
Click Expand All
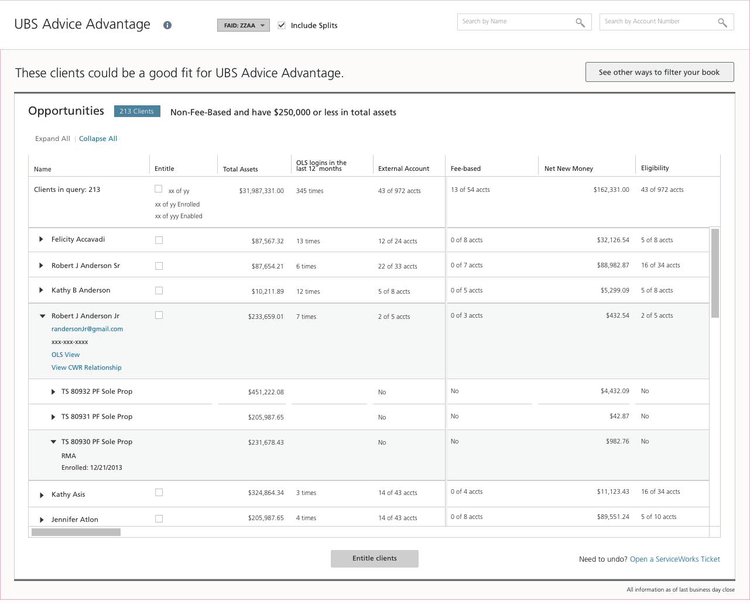53,139
